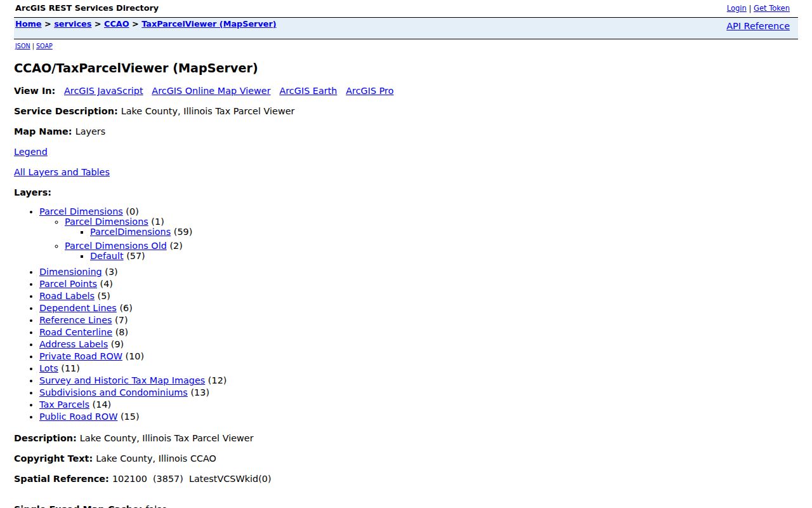
Task: Open the services breadcrumb link
Action: [73, 24]
